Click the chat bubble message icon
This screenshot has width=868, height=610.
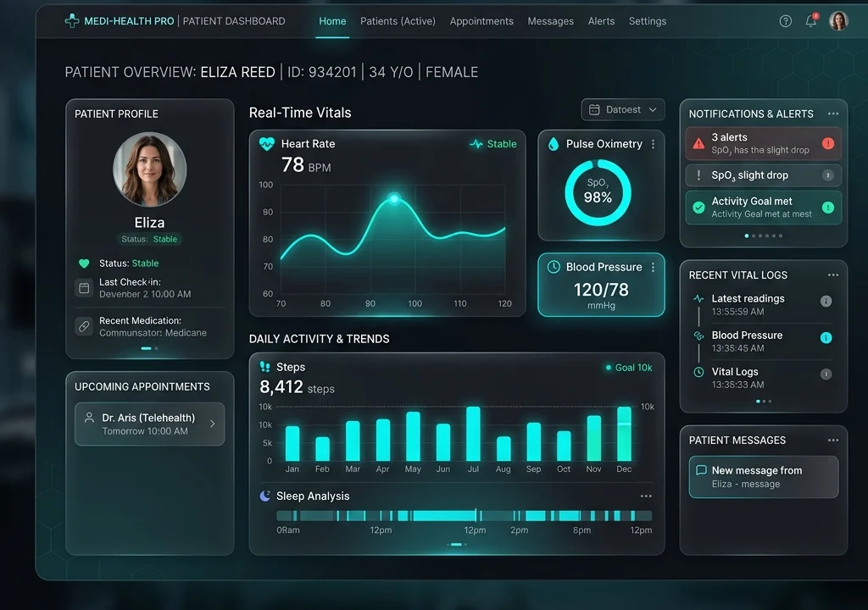pyautogui.click(x=701, y=470)
